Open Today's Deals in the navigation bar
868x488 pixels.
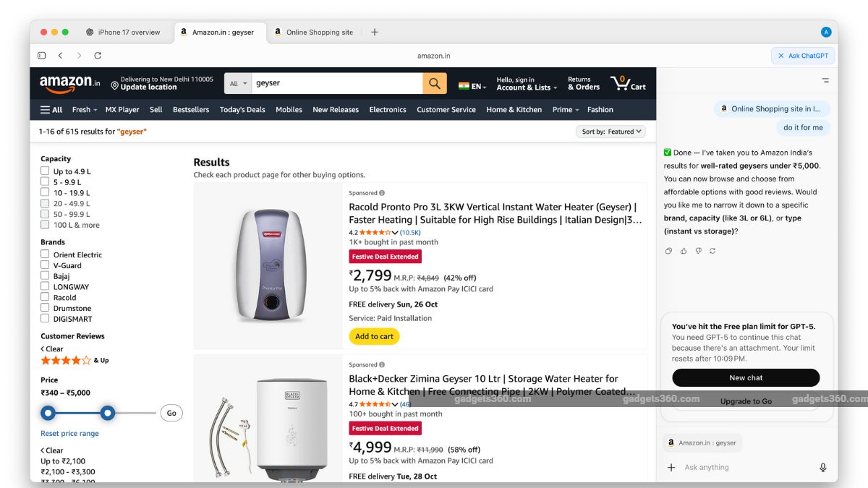click(242, 110)
